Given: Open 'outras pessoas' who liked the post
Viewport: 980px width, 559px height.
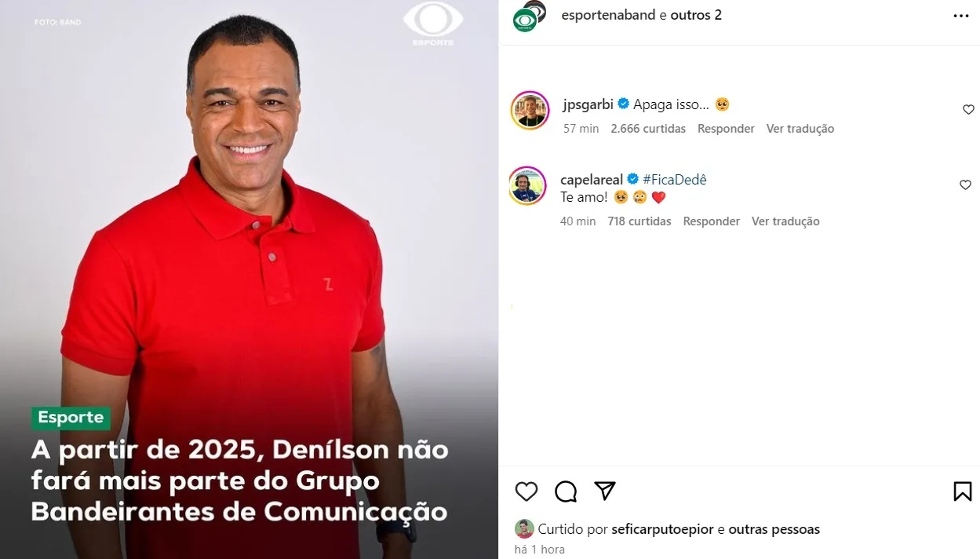Looking at the screenshot, I should [774, 529].
